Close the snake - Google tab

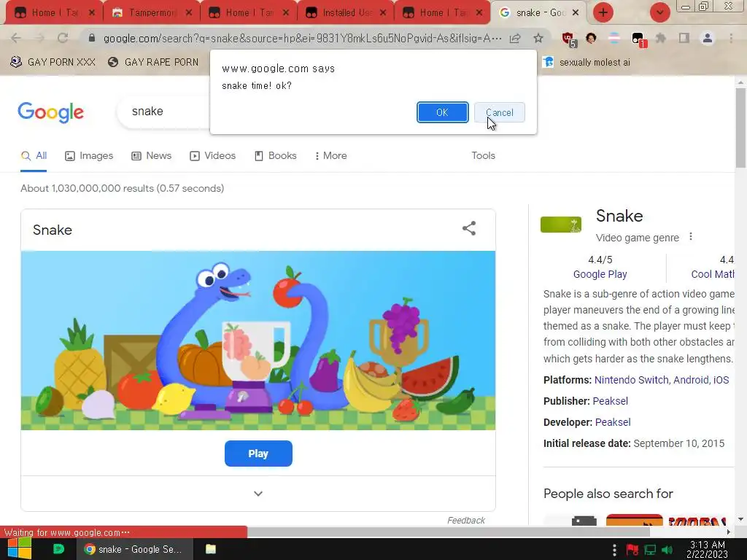576,13
